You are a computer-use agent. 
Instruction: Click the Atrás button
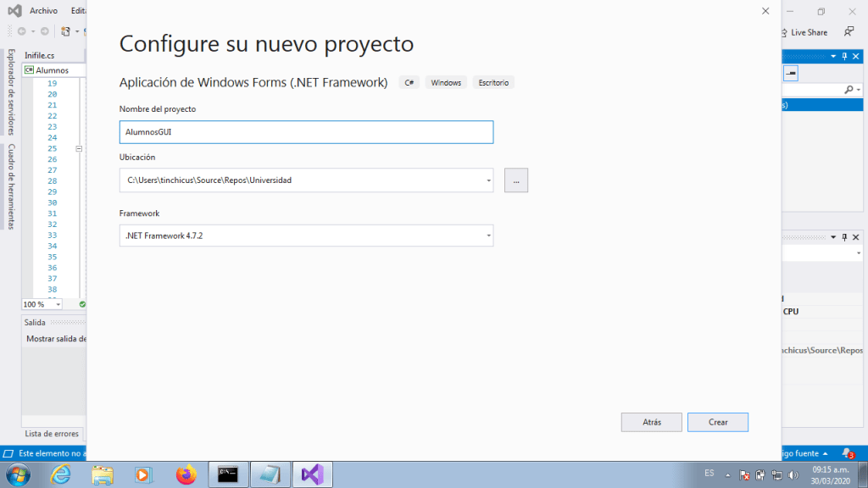click(x=651, y=422)
